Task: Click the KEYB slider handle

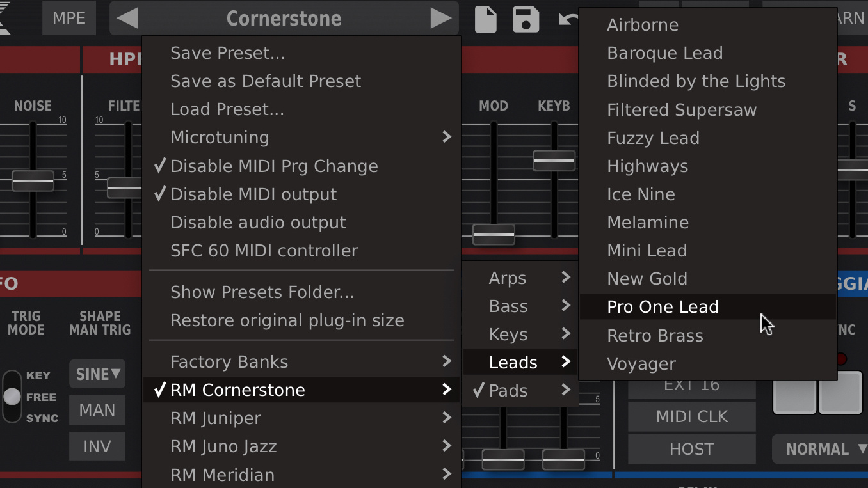Action: pos(554,161)
